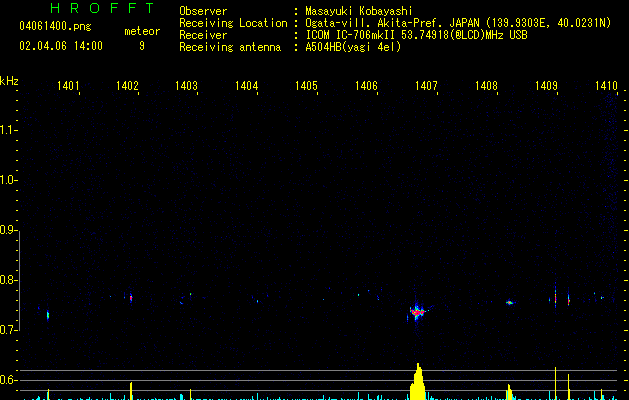The image size is (629, 400).
Task: Click the 0.7 frequency axis label
Action: tap(8, 330)
